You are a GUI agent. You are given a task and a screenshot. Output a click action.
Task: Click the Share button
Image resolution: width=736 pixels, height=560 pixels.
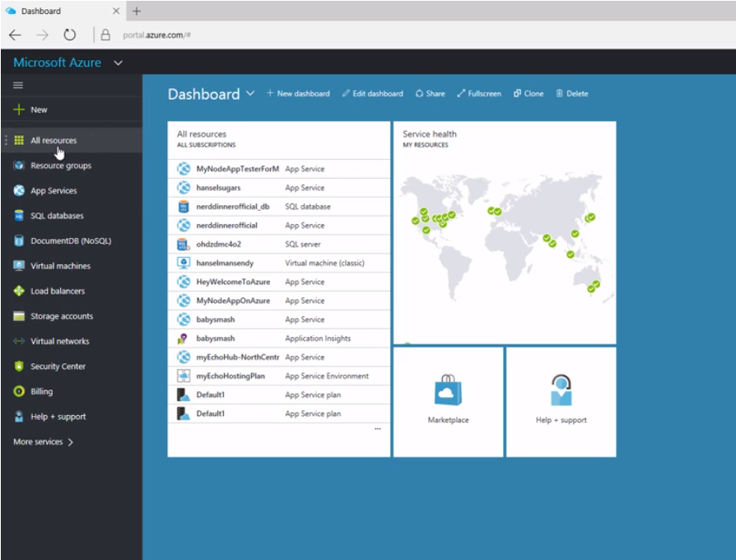pos(430,93)
